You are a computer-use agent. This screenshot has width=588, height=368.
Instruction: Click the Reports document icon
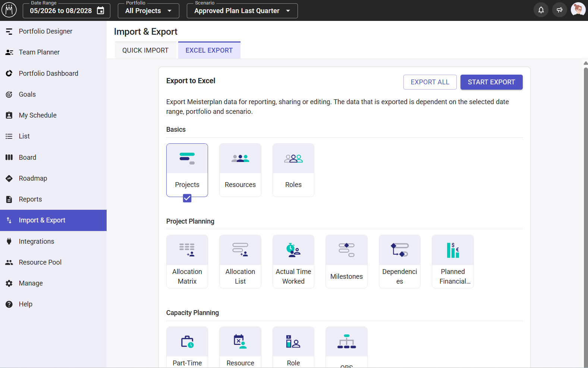coord(9,199)
